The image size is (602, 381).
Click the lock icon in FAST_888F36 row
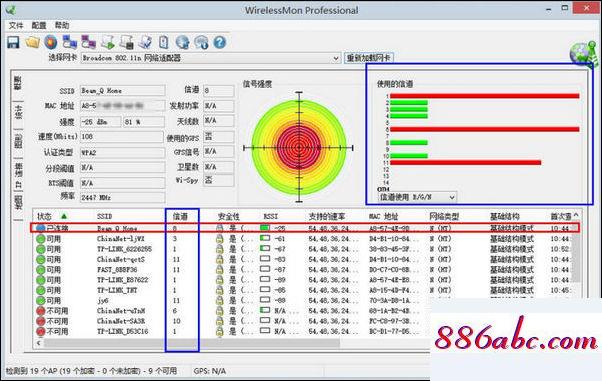219,270
